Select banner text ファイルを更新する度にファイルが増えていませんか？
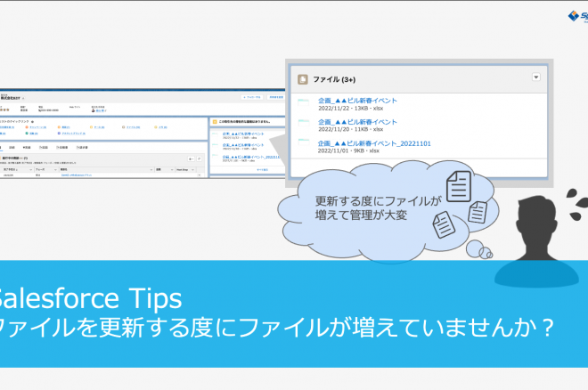The width and height of the screenshot is (588, 390). pyautogui.click(x=275, y=329)
